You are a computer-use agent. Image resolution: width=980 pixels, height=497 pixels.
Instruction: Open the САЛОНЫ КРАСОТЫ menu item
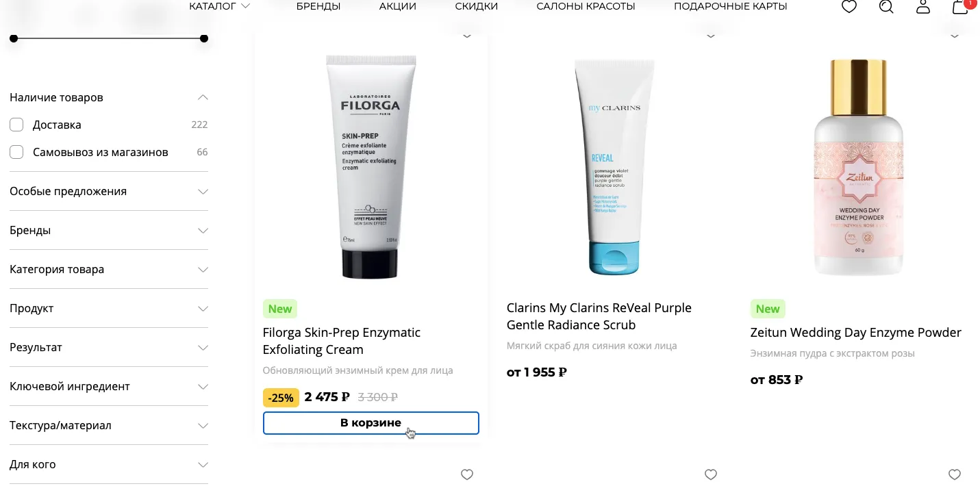pos(586,6)
